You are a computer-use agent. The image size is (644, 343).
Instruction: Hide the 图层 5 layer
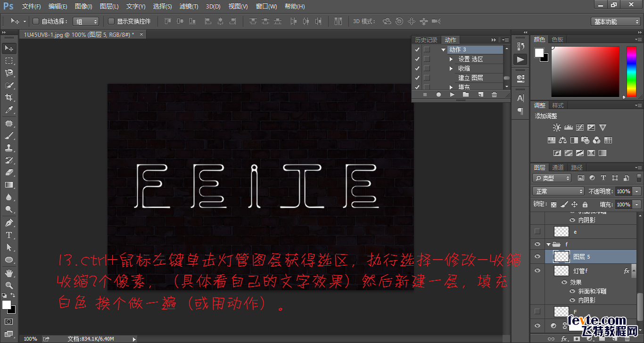[x=537, y=257]
